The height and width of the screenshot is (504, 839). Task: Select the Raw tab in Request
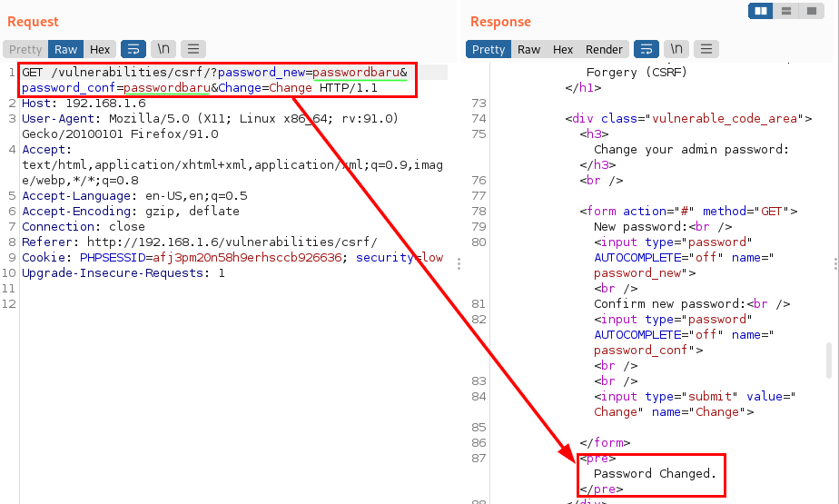66,49
